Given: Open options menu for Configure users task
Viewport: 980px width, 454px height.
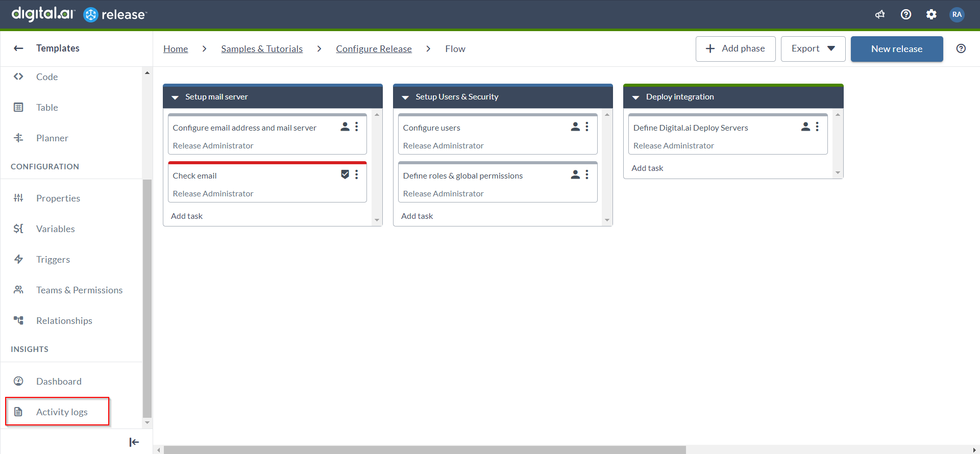Looking at the screenshot, I should click(587, 127).
